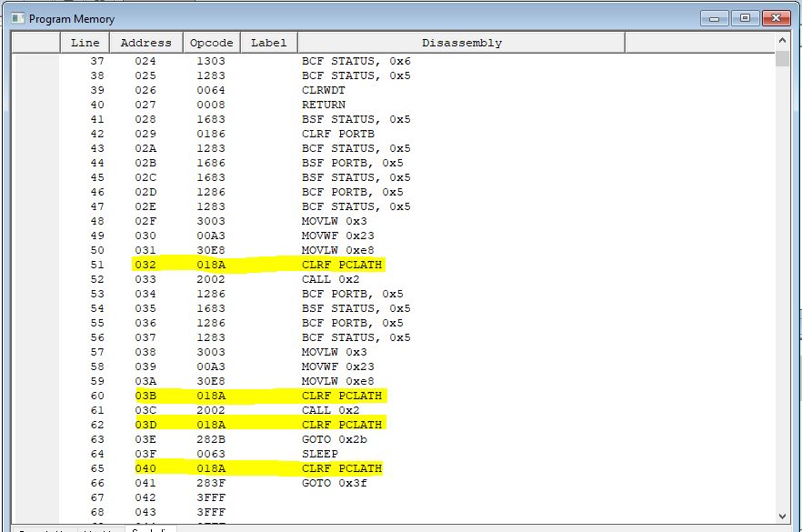Select the GOTO 0x2b instruction
The image size is (802, 532).
(x=335, y=439)
